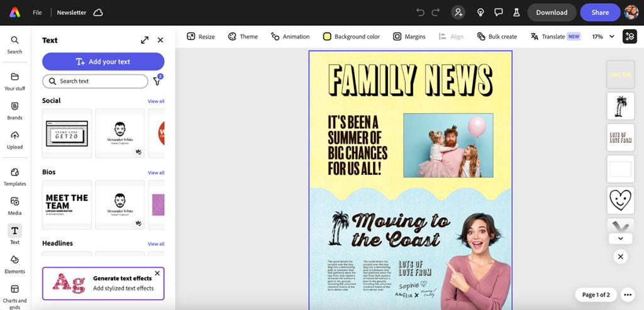644x310 pixels.
Task: Open the Adobe Express home logo
Action: pyautogui.click(x=15, y=13)
